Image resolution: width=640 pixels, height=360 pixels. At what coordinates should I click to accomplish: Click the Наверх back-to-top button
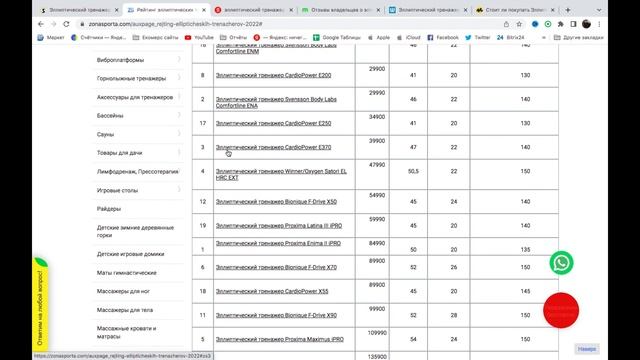pos(587,349)
